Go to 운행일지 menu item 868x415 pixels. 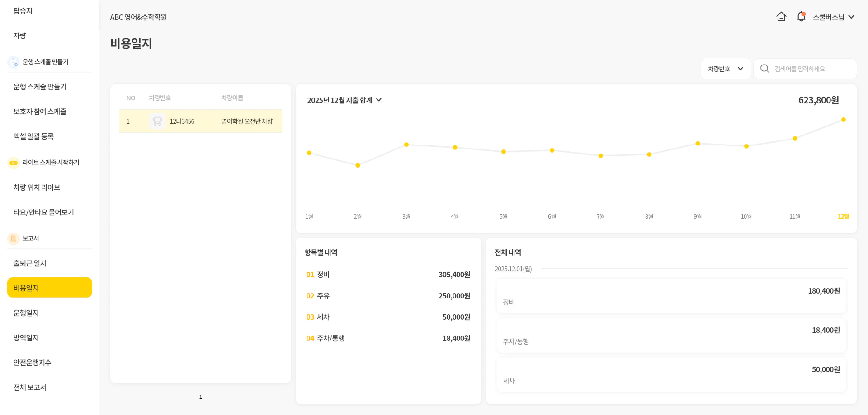coord(26,313)
